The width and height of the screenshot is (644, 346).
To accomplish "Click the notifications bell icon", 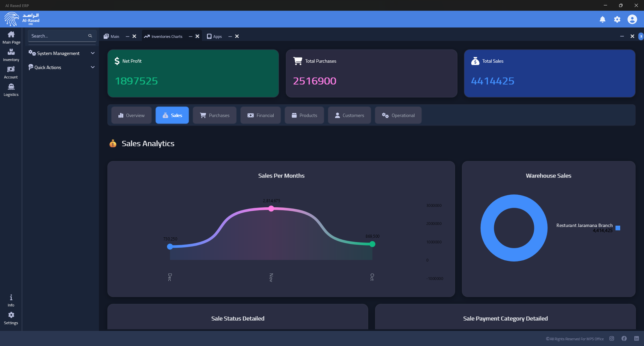I will click(603, 19).
